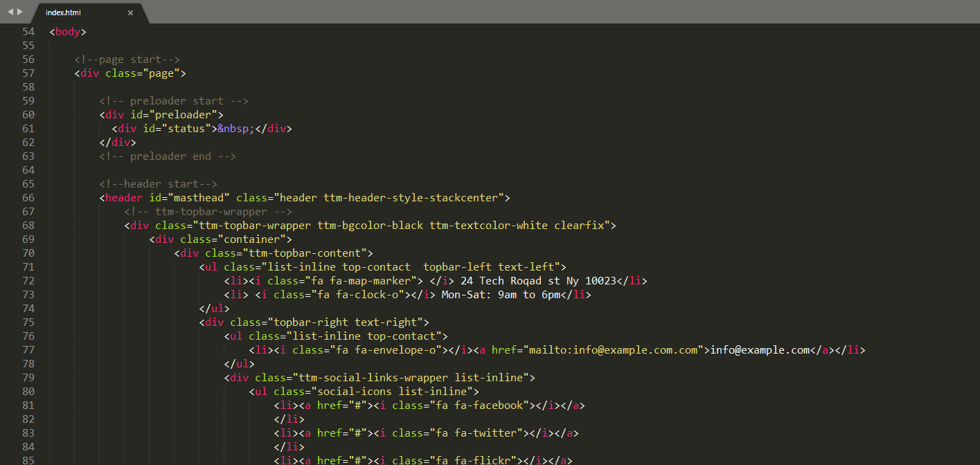Click the "fa fa-facebook" class value

(x=479, y=405)
